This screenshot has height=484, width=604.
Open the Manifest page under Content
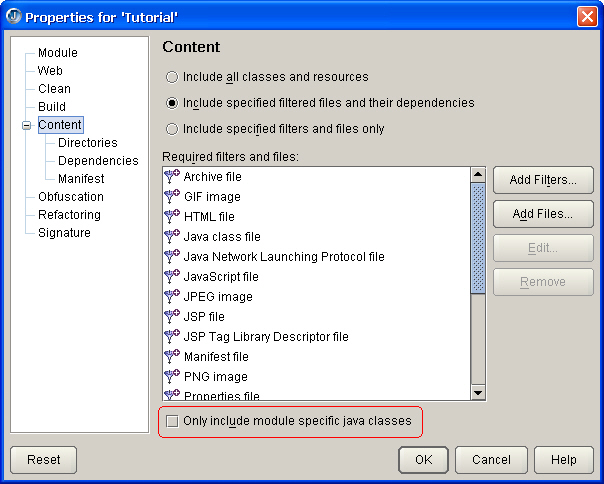point(81,179)
